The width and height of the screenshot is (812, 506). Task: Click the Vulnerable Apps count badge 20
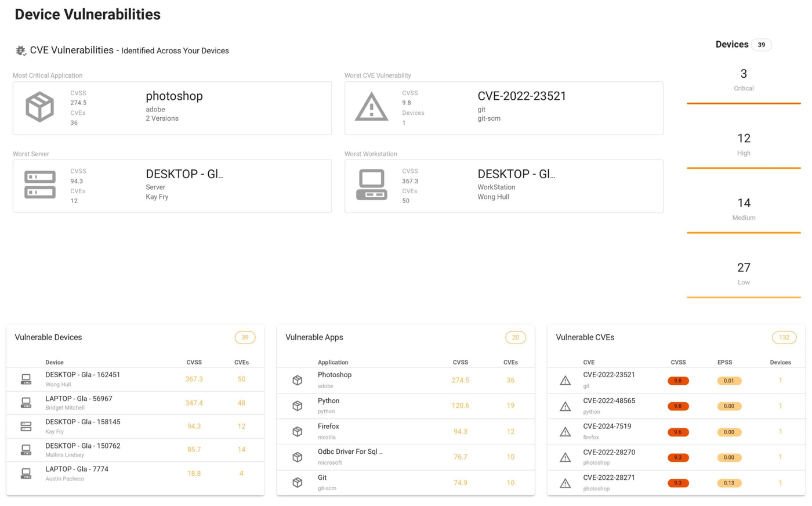pyautogui.click(x=516, y=337)
